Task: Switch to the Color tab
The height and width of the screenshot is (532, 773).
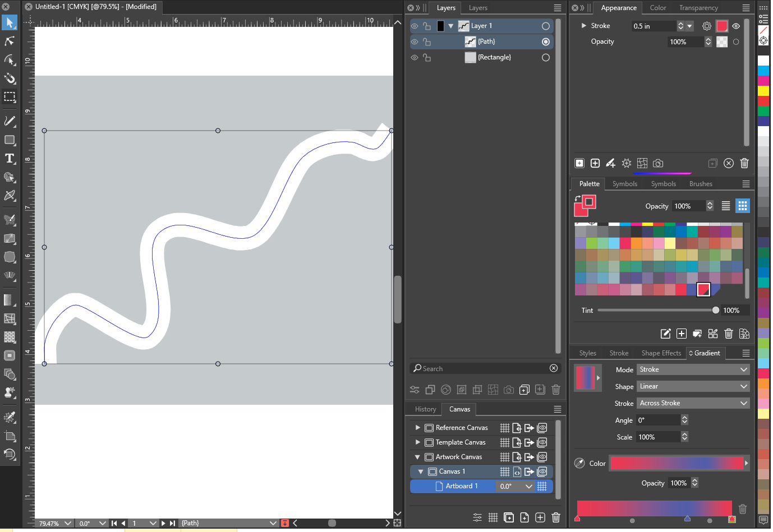Action: pos(657,8)
